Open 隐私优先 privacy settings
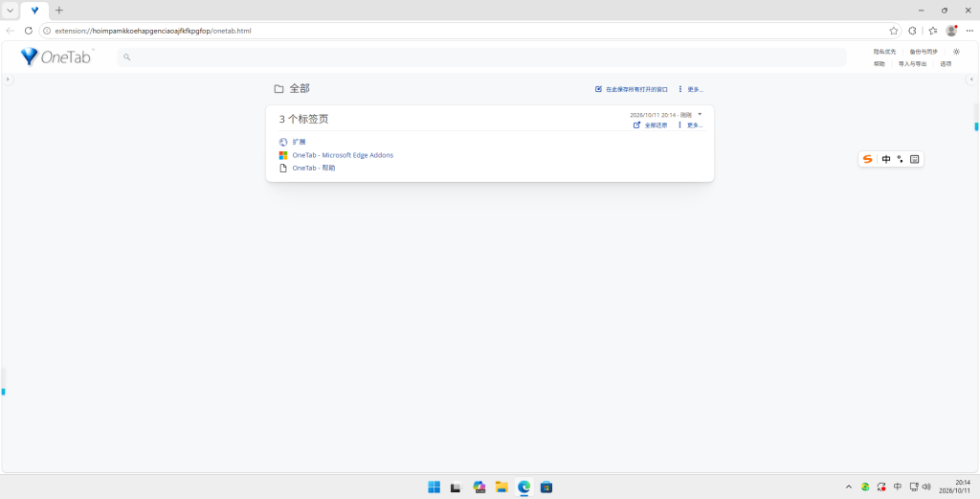 [884, 52]
